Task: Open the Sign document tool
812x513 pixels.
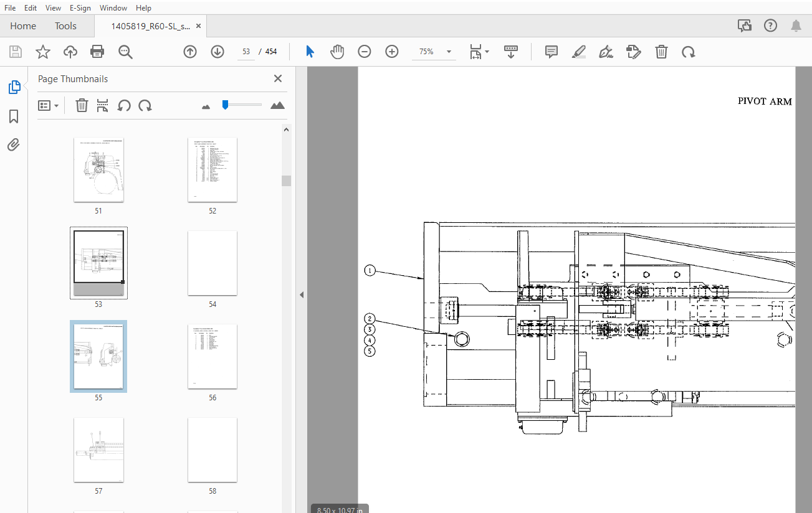Action: click(606, 52)
